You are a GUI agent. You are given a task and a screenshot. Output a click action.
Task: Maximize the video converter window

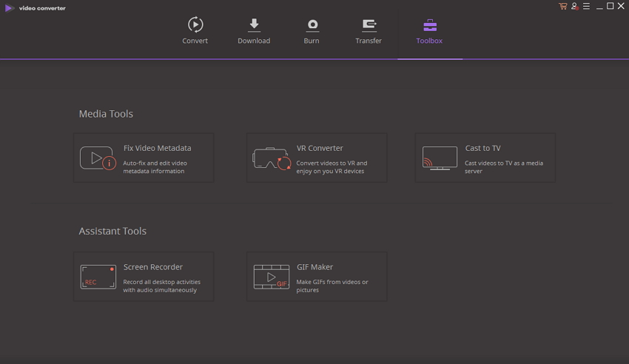610,6
